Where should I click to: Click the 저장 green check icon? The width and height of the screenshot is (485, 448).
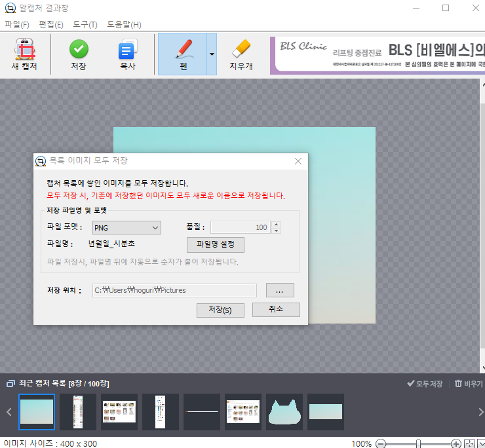(x=79, y=49)
